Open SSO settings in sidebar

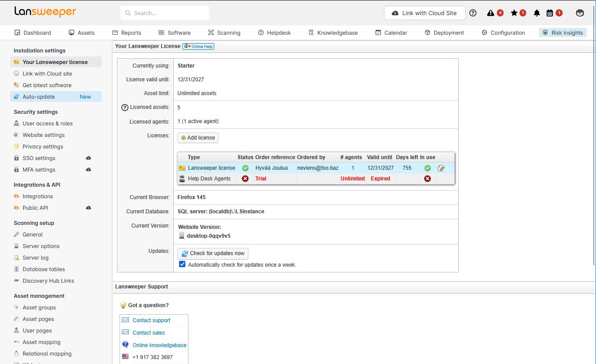click(56, 158)
